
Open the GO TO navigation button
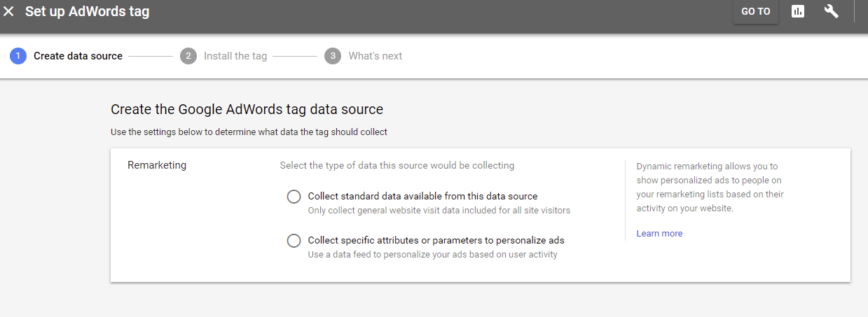click(756, 12)
